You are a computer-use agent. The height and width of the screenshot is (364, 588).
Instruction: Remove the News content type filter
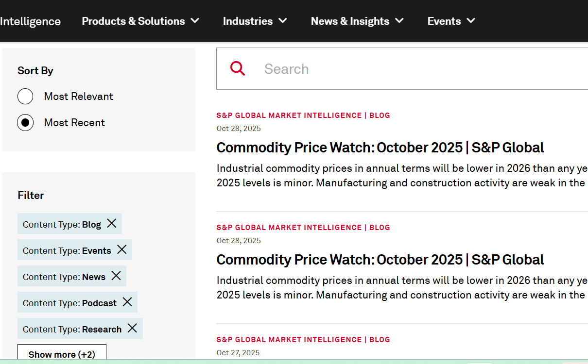116,276
